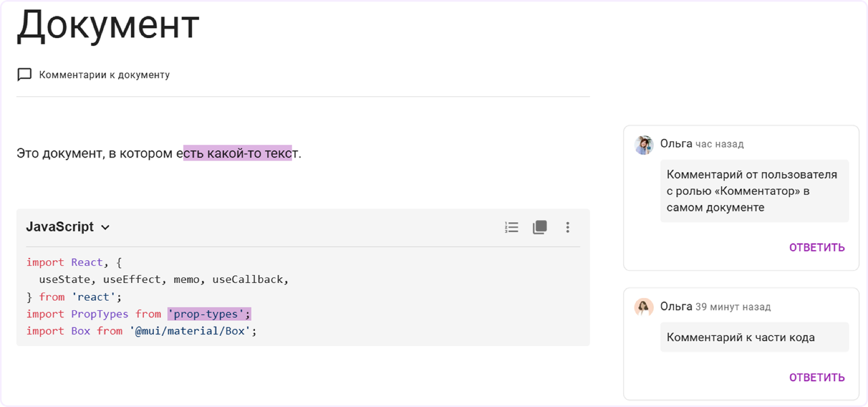Copy the JavaScript code block contents

540,227
